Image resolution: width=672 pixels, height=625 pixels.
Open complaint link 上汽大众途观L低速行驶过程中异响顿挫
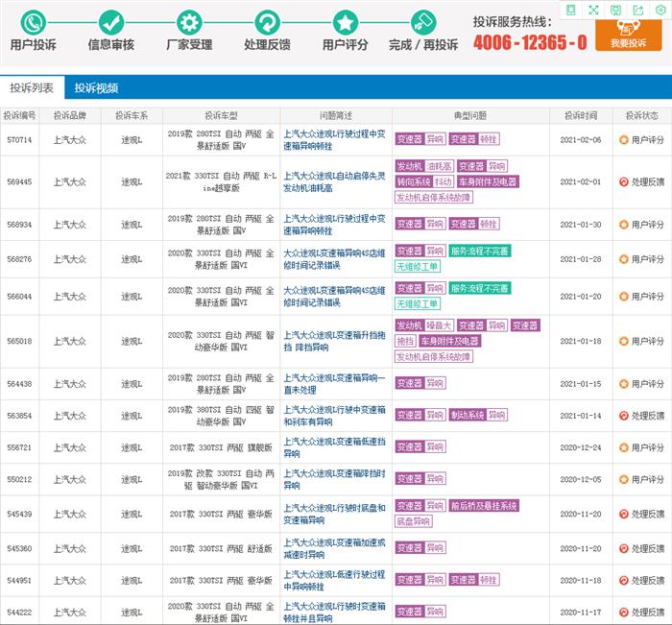point(334,580)
